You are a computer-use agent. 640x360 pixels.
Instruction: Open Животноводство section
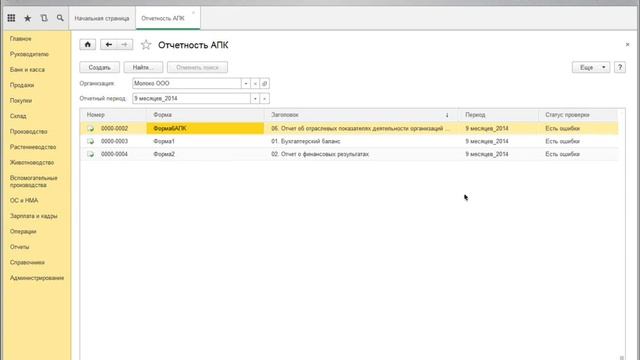click(x=32, y=162)
